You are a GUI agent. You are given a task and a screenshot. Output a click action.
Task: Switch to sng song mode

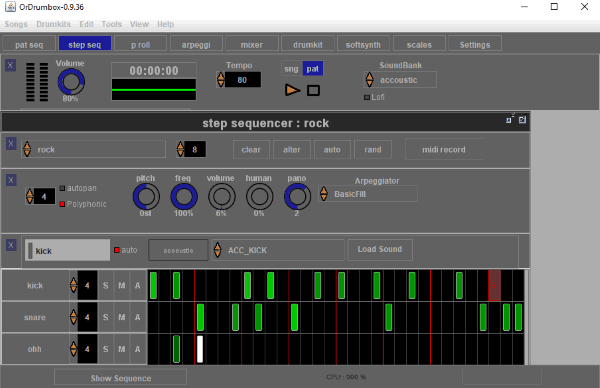(291, 69)
